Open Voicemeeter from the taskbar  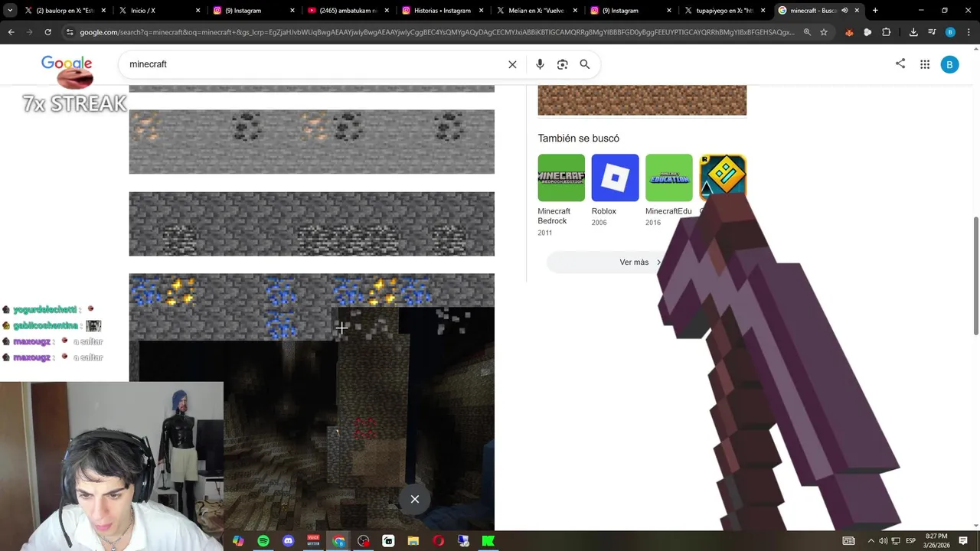click(x=313, y=541)
